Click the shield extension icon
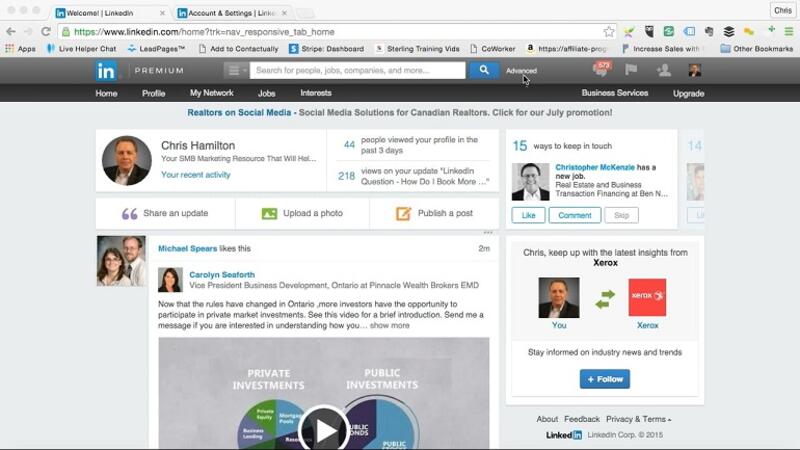 click(x=649, y=32)
